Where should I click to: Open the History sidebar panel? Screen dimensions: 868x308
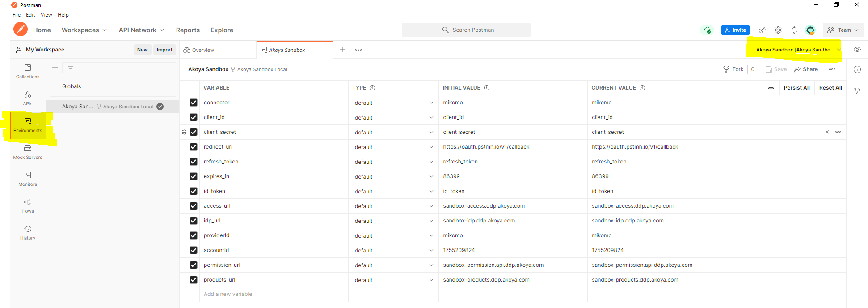pyautogui.click(x=28, y=233)
